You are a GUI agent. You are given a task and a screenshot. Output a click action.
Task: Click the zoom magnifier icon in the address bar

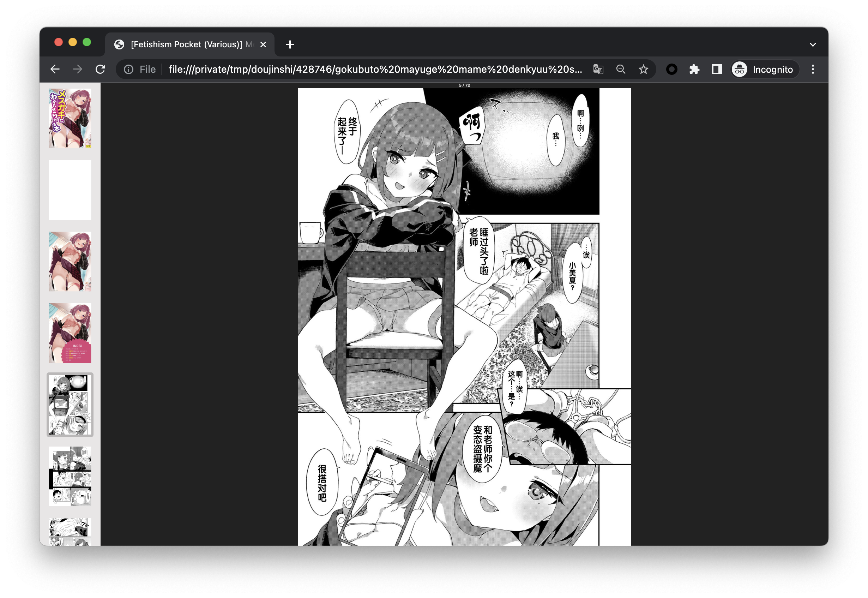621,69
